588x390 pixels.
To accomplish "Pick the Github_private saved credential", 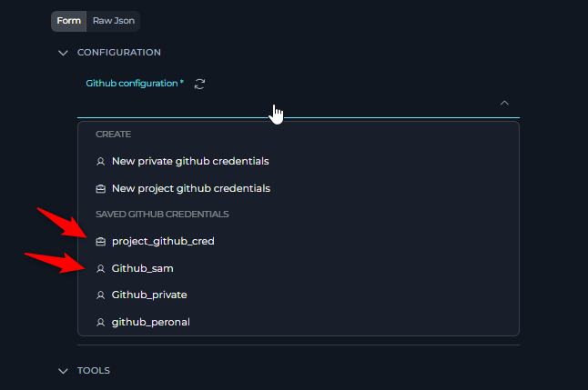I will point(149,295).
